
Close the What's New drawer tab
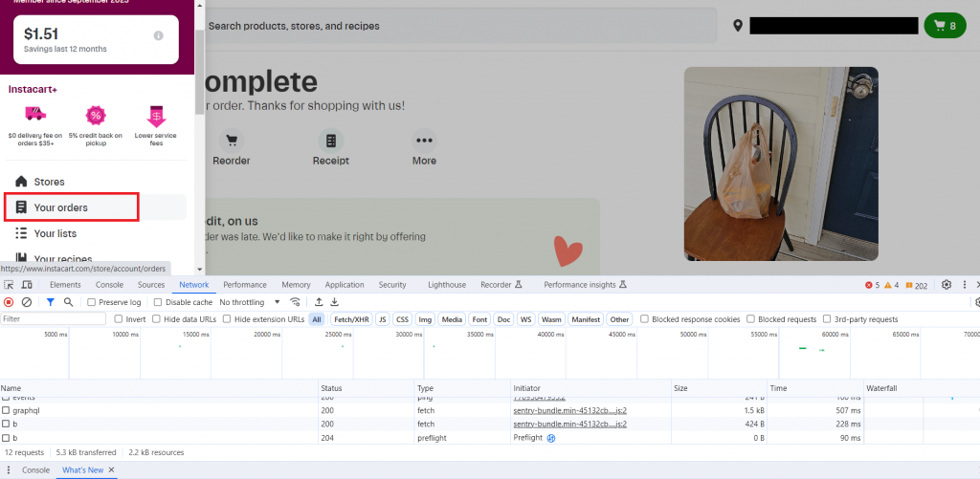[111, 469]
